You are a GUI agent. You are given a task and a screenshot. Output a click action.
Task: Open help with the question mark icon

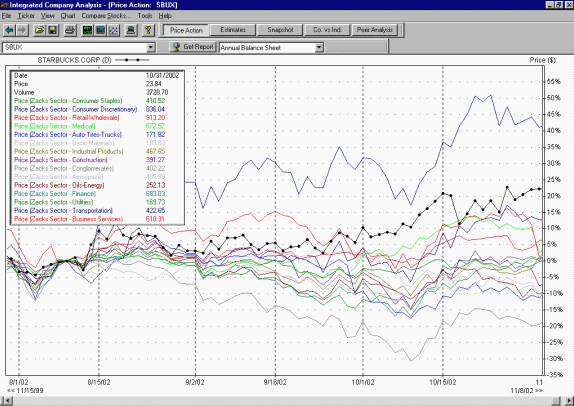click(148, 30)
